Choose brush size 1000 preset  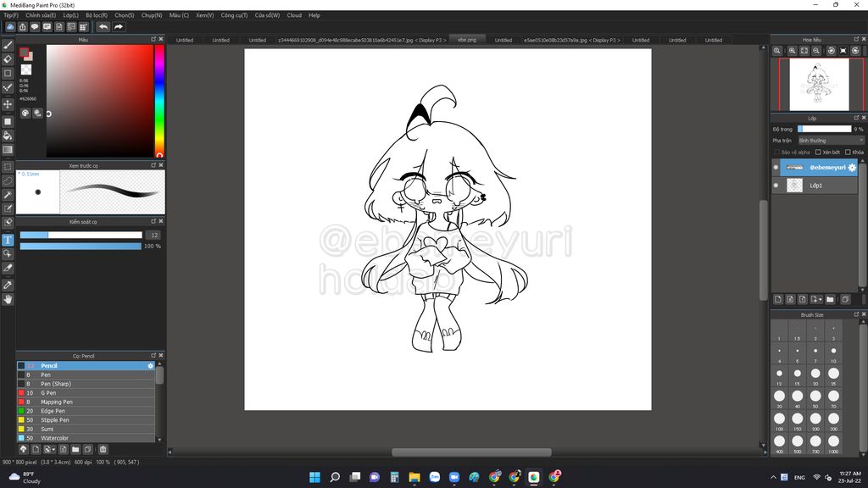833,441
